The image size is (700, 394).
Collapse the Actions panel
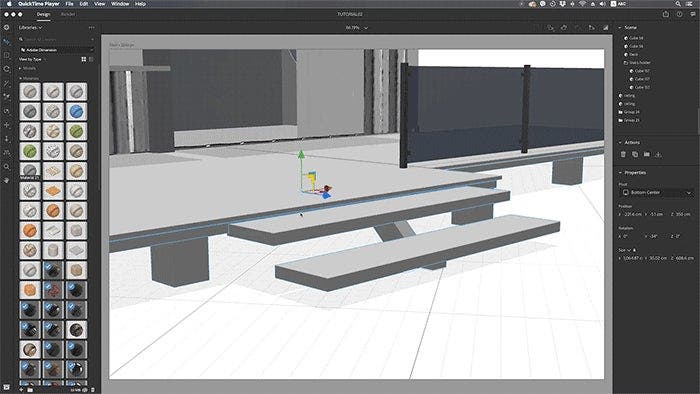(620, 142)
